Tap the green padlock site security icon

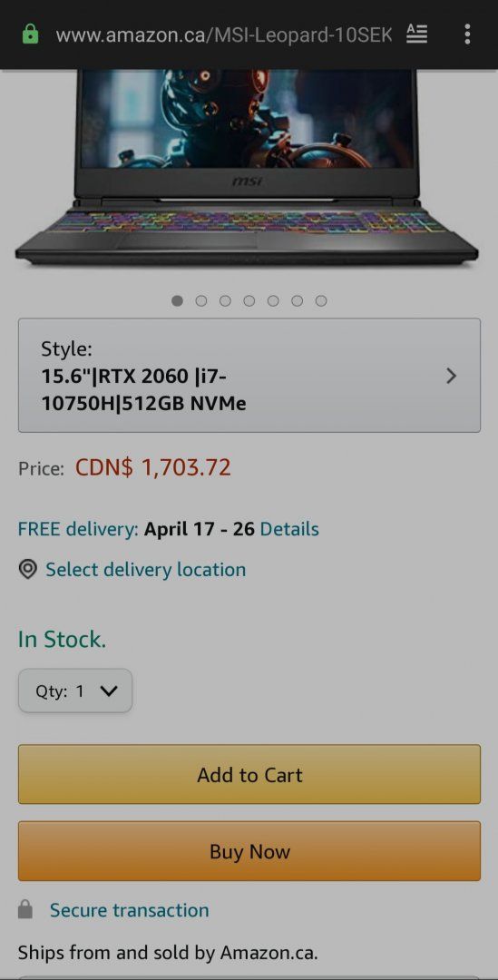30,34
